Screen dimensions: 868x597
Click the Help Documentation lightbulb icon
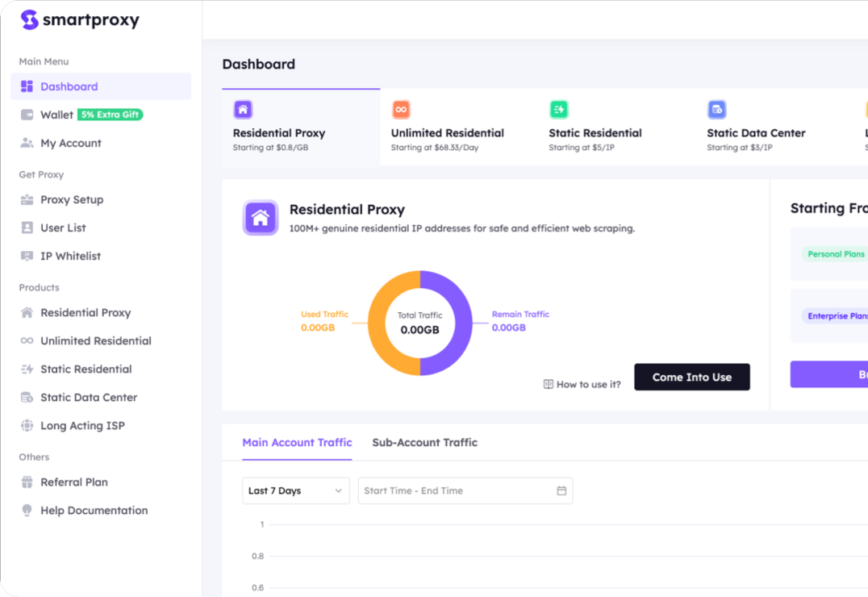tap(27, 511)
